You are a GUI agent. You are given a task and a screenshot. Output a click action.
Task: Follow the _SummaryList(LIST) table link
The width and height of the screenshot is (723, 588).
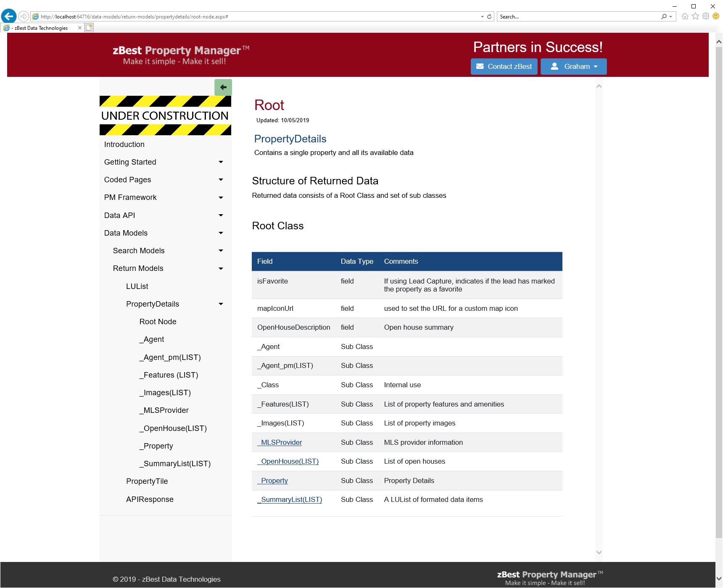[x=290, y=499]
